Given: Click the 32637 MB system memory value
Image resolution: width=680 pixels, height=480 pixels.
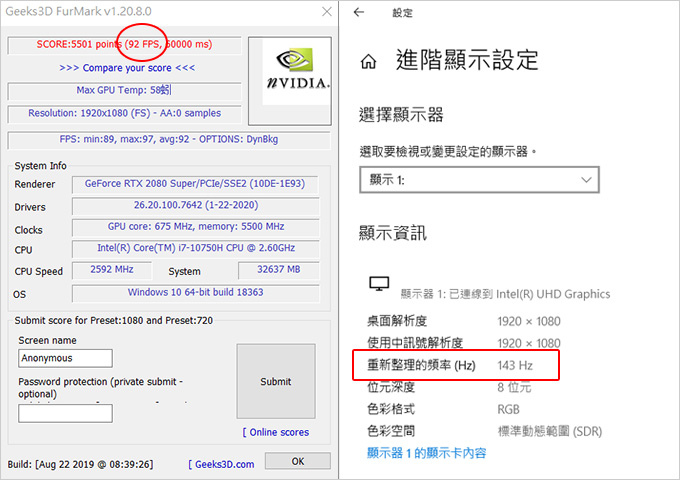Looking at the screenshot, I should 278,269.
